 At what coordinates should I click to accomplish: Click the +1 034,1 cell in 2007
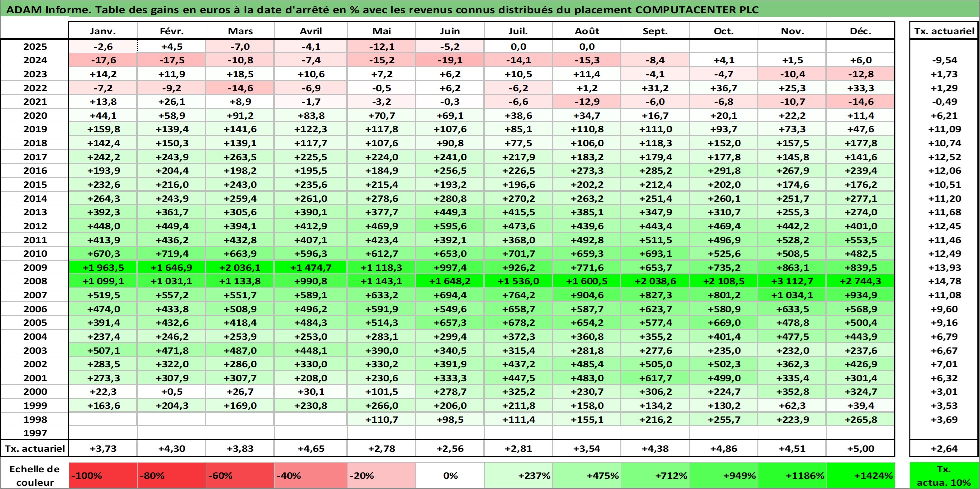click(792, 295)
